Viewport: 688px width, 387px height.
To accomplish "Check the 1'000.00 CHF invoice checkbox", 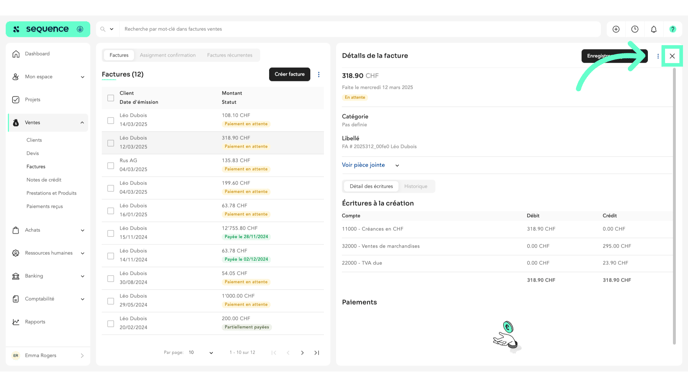I will pos(111,301).
